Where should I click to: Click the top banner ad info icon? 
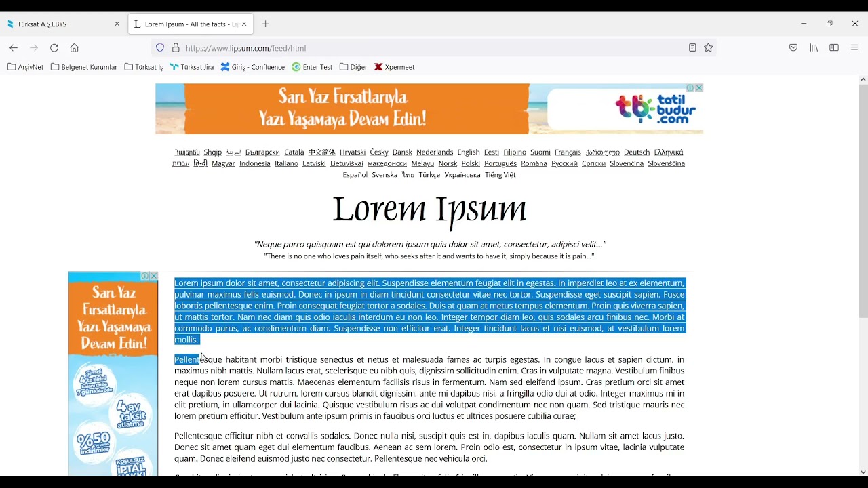point(690,88)
